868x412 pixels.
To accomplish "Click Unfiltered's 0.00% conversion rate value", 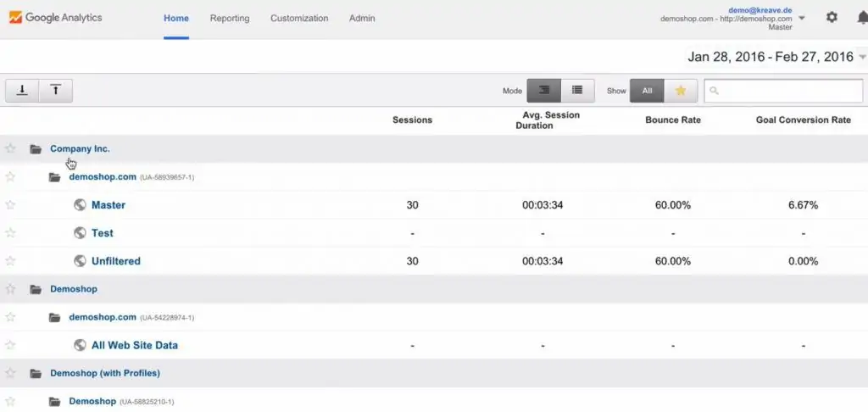I will (x=804, y=261).
